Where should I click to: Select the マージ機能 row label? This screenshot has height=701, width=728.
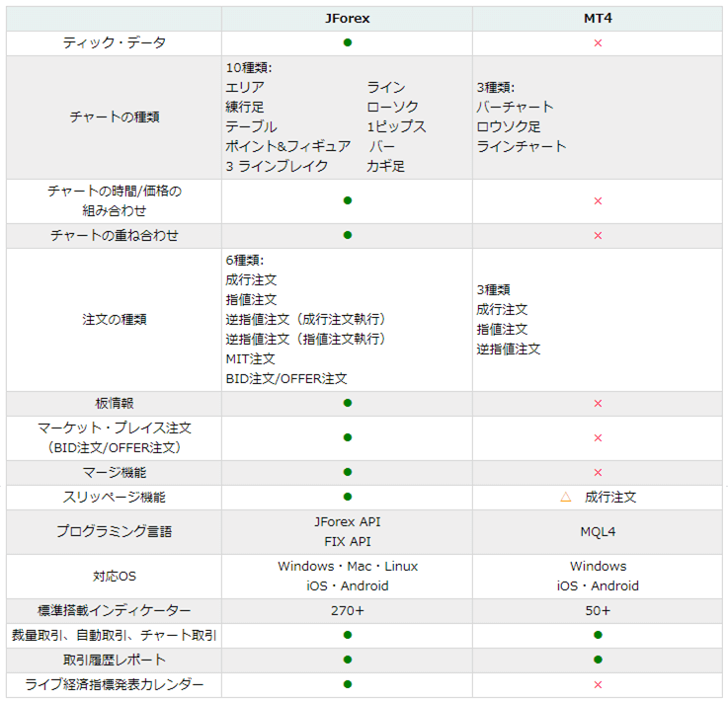click(x=115, y=472)
